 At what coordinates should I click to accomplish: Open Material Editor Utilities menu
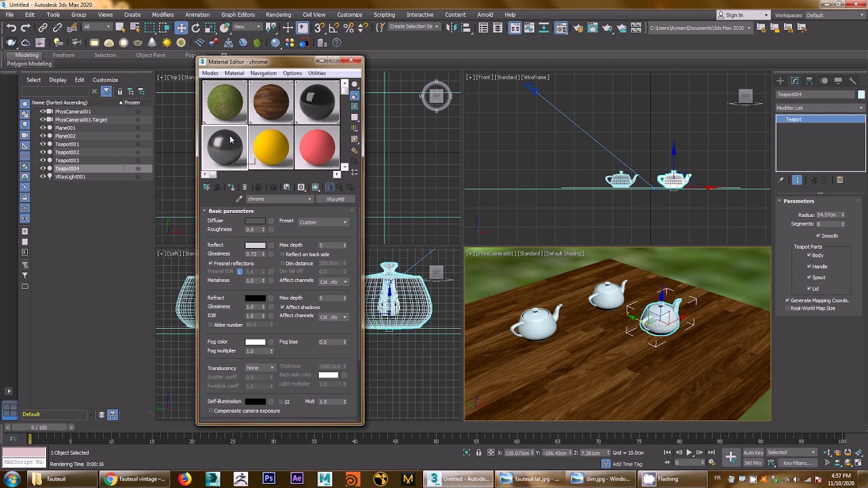[x=317, y=73]
